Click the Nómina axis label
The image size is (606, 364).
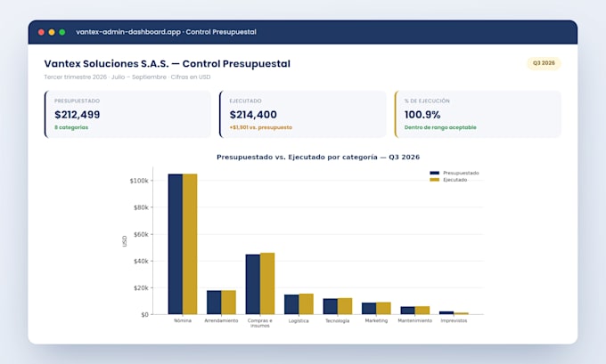coord(183,320)
